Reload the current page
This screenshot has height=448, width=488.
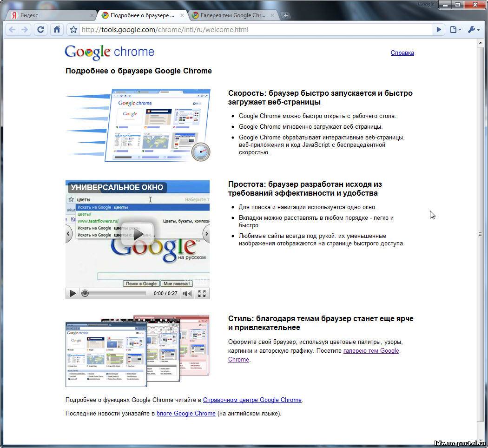pyautogui.click(x=40, y=30)
